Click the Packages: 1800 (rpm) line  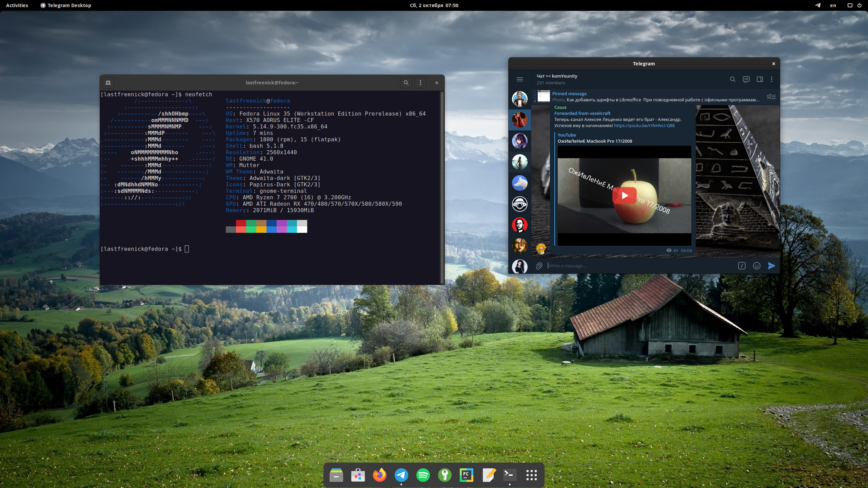click(283, 140)
